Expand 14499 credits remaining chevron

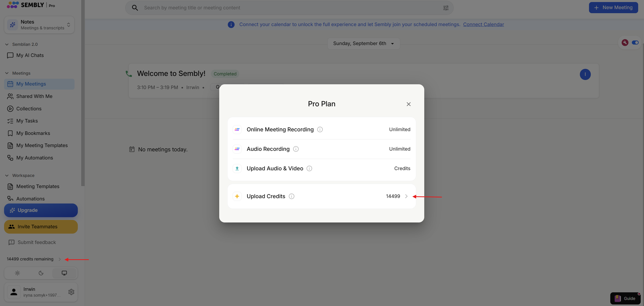pyautogui.click(x=60, y=259)
